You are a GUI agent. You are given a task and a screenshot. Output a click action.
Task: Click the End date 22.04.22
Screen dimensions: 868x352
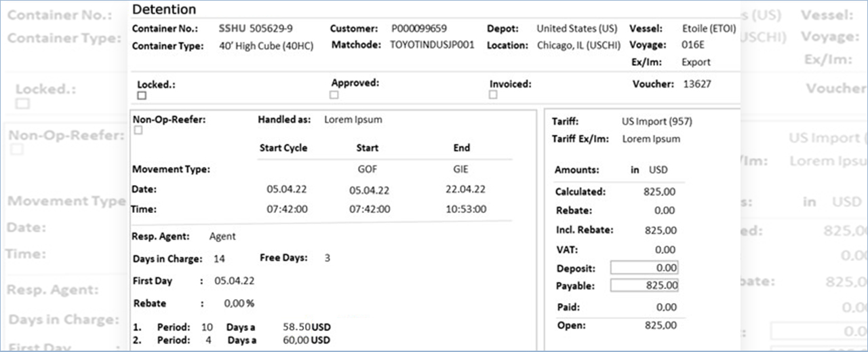click(x=465, y=190)
